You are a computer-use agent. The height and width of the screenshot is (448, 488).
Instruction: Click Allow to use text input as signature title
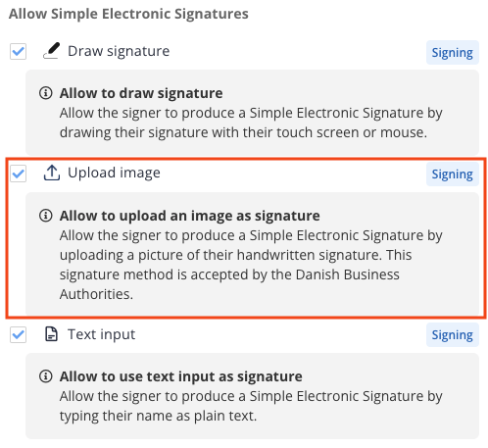click(x=181, y=376)
